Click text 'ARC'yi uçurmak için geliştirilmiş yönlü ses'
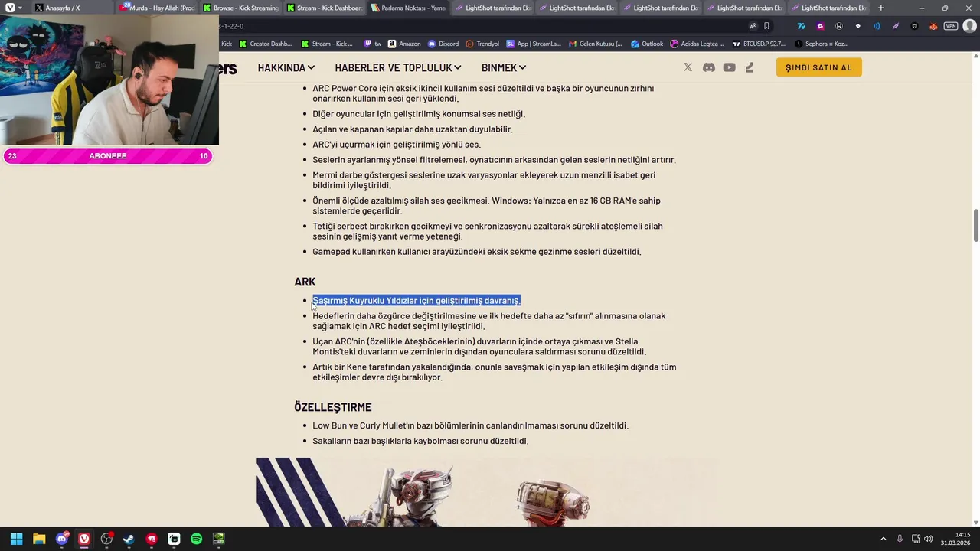The height and width of the screenshot is (551, 980). coord(397,145)
